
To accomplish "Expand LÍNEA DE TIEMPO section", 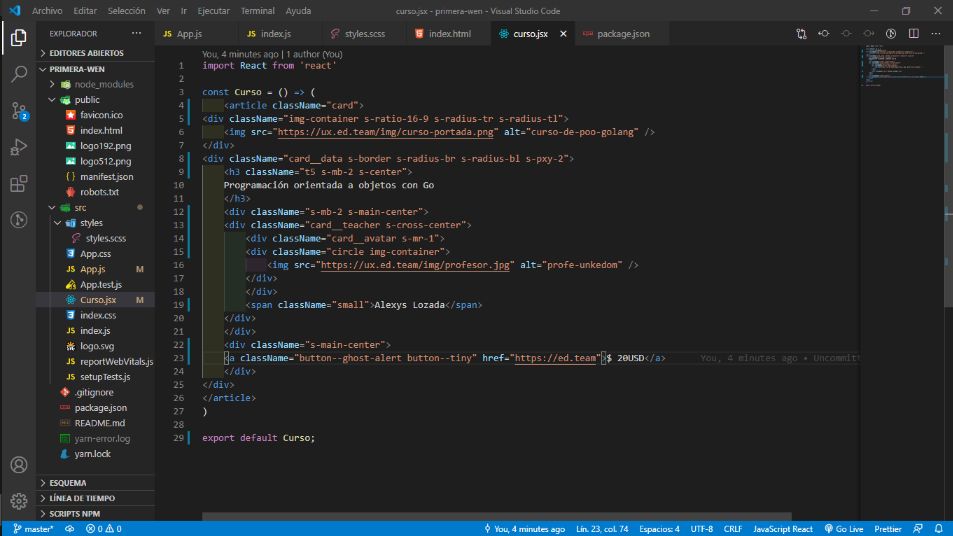I will (x=95, y=498).
